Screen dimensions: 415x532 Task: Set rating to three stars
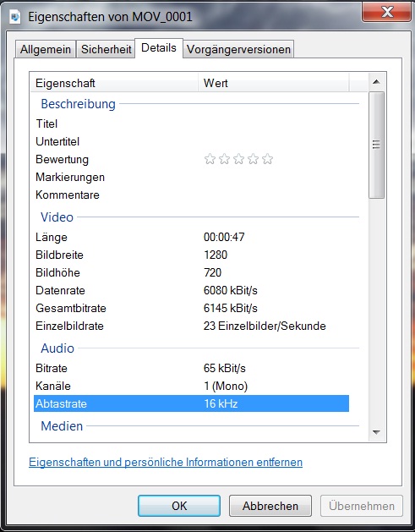point(238,159)
